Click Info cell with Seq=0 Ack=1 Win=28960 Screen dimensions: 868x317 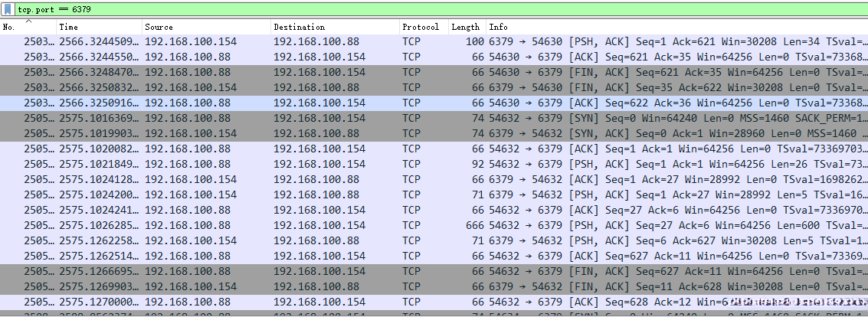(678, 133)
